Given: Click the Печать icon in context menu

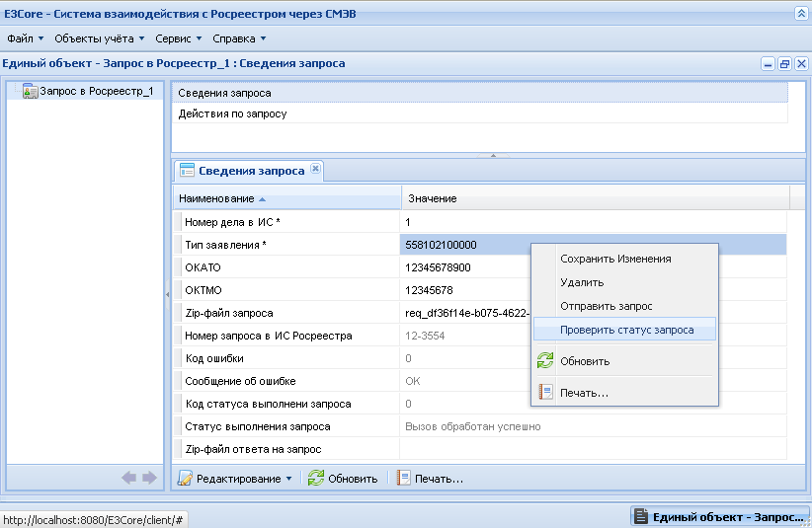Looking at the screenshot, I should (x=545, y=392).
